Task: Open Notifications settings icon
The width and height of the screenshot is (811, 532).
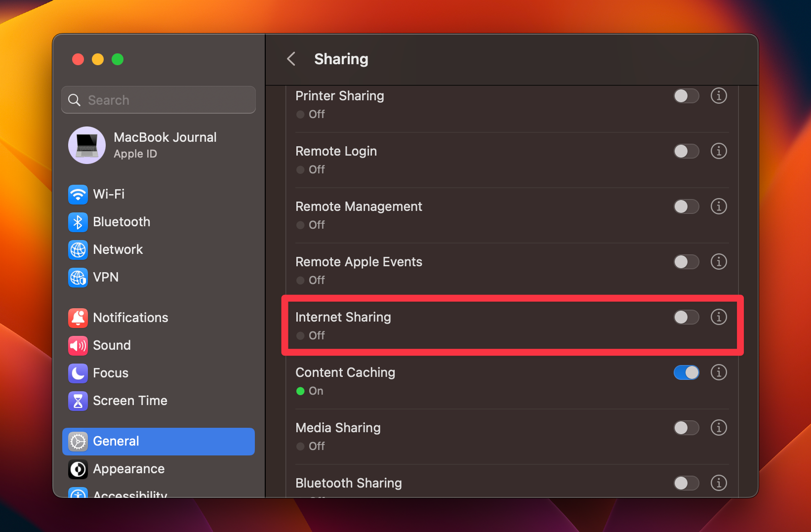Action: click(78, 318)
